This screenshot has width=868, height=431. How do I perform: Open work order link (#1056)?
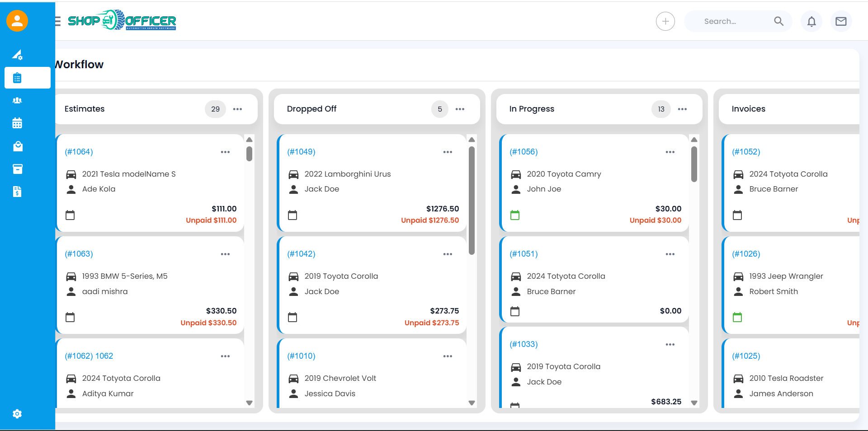[x=524, y=152]
